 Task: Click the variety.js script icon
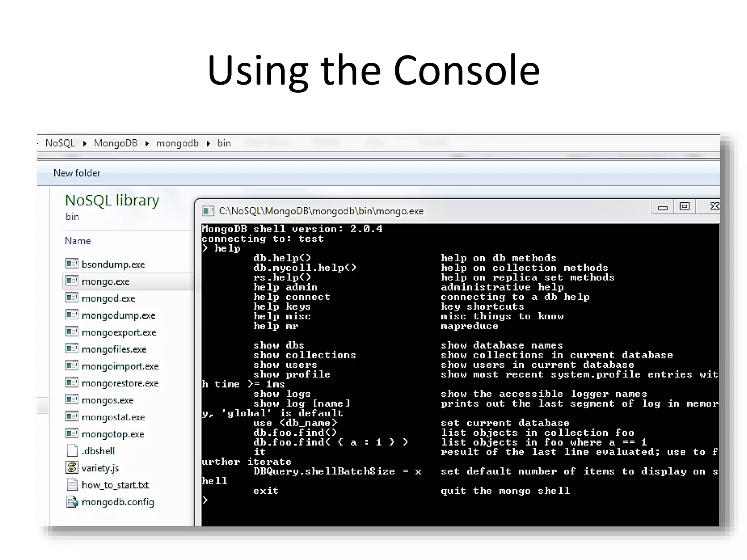(x=72, y=467)
